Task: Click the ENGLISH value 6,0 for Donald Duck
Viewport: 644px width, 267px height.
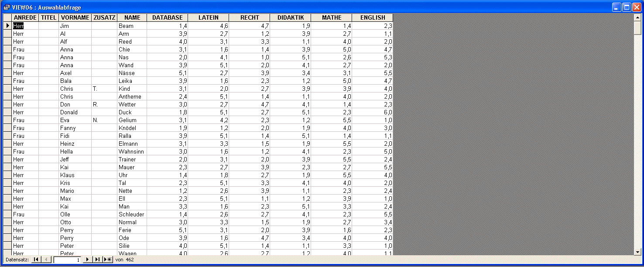Action: (373, 112)
